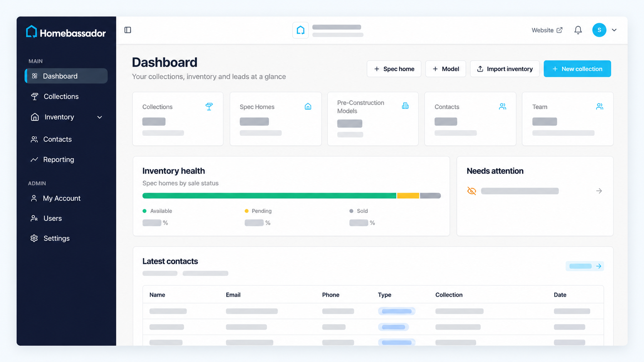644x362 pixels.
Task: Open the Spec Homes stat card
Action: click(x=275, y=119)
